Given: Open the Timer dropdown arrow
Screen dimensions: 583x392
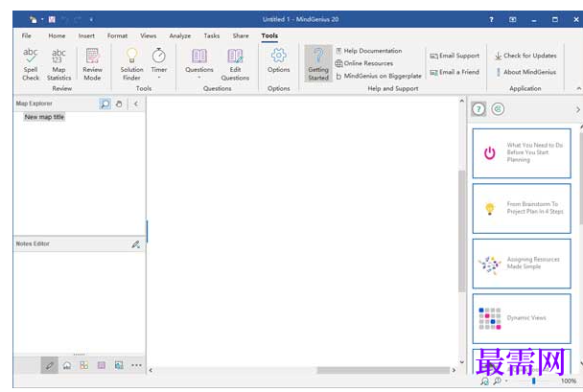Looking at the screenshot, I should pyautogui.click(x=159, y=78).
